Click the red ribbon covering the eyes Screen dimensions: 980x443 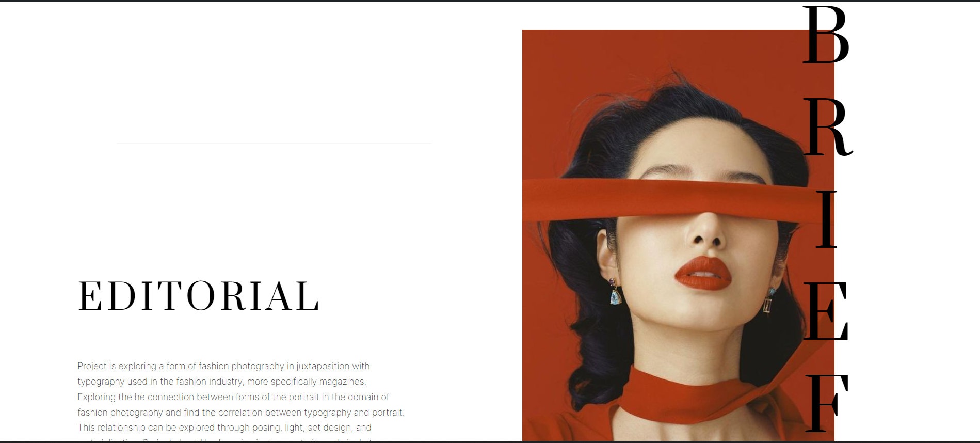[x=671, y=200]
